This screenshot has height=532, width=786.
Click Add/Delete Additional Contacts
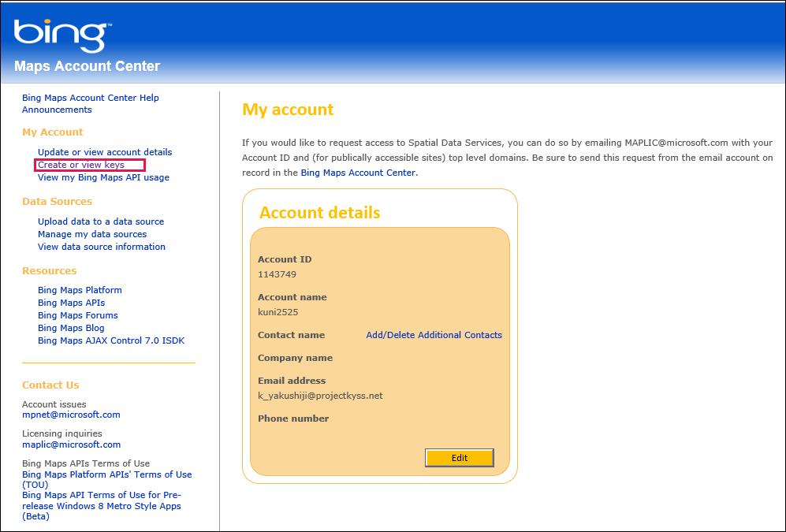tap(434, 335)
